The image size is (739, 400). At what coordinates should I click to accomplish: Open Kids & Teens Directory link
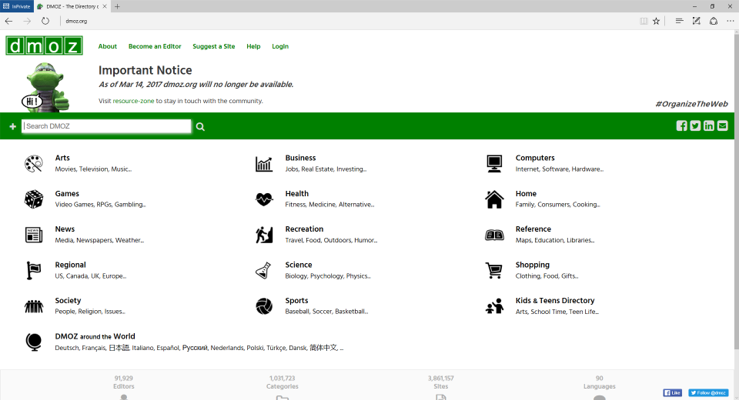[555, 301]
